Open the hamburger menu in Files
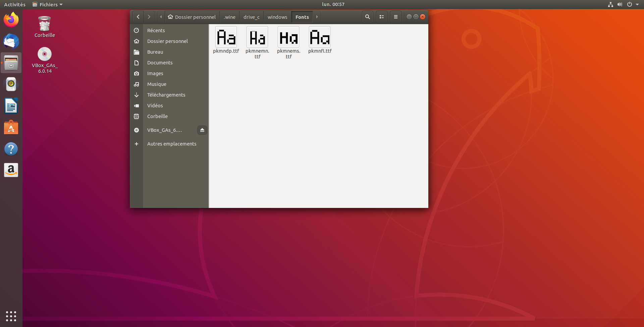 point(395,17)
